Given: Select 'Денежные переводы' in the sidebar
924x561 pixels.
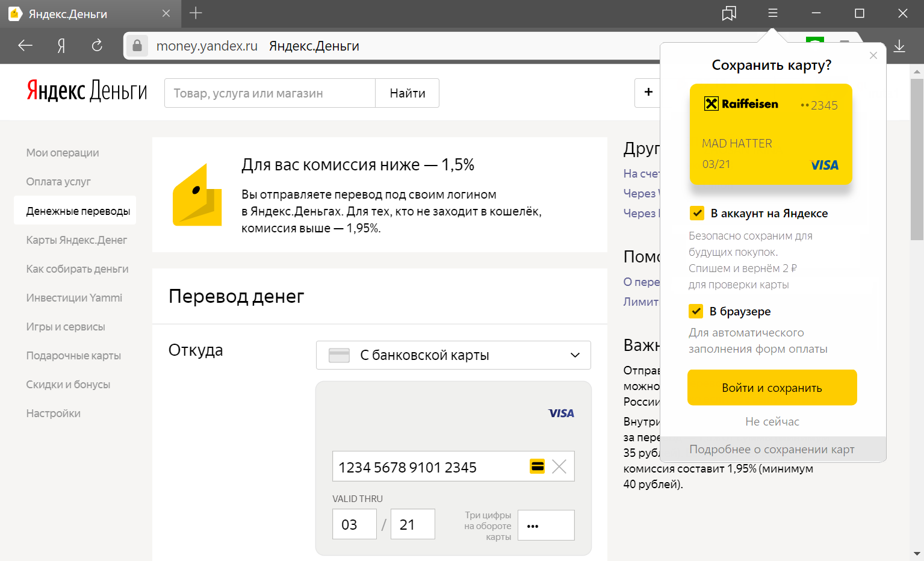Looking at the screenshot, I should 75,211.
